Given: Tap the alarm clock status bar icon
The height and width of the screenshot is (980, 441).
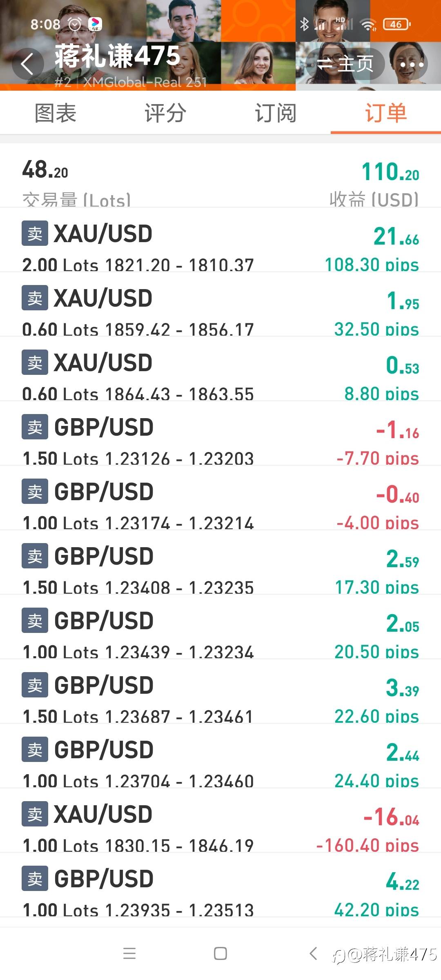Looking at the screenshot, I should 75,24.
